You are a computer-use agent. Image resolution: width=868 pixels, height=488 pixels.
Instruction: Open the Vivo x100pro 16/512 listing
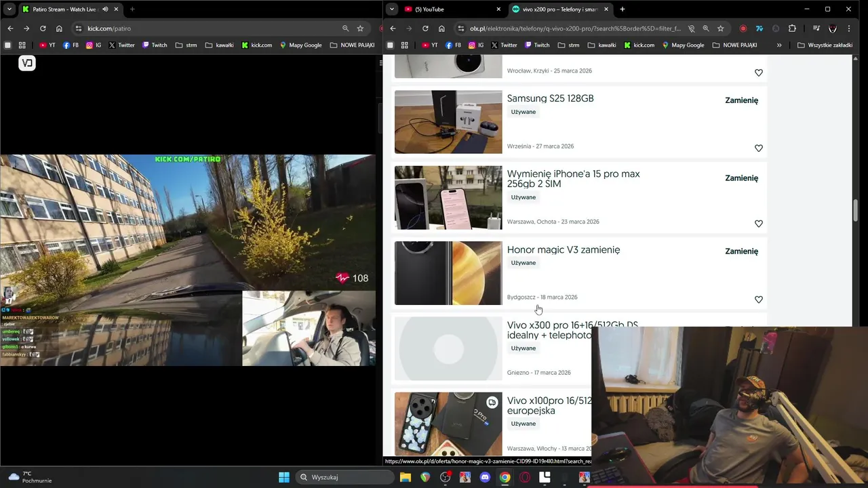[x=549, y=405]
